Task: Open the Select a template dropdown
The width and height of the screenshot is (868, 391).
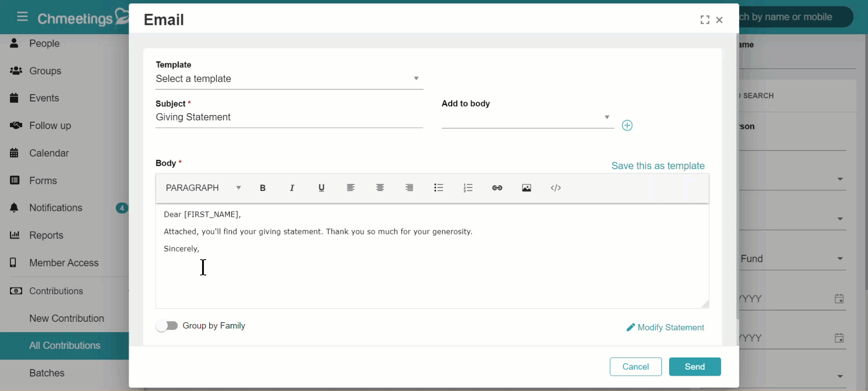Action: pos(289,79)
